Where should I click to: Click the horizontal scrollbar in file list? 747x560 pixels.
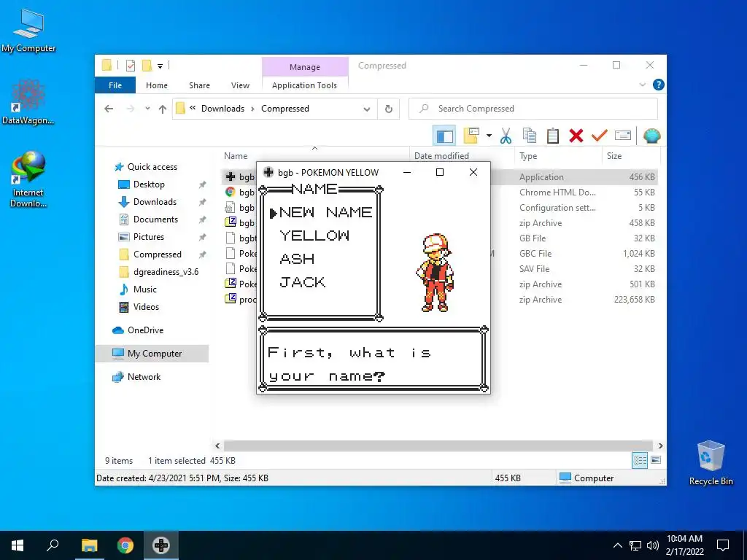tap(438, 446)
